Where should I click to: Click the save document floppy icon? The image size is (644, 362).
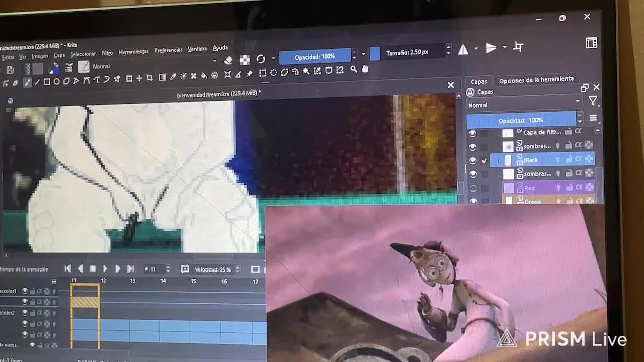(10, 70)
